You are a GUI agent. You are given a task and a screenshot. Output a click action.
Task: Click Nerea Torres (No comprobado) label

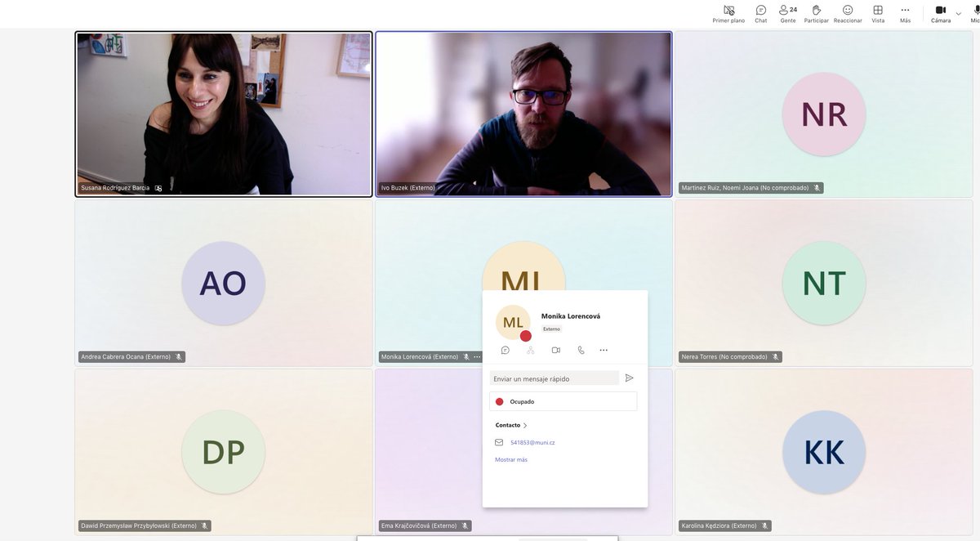point(724,357)
